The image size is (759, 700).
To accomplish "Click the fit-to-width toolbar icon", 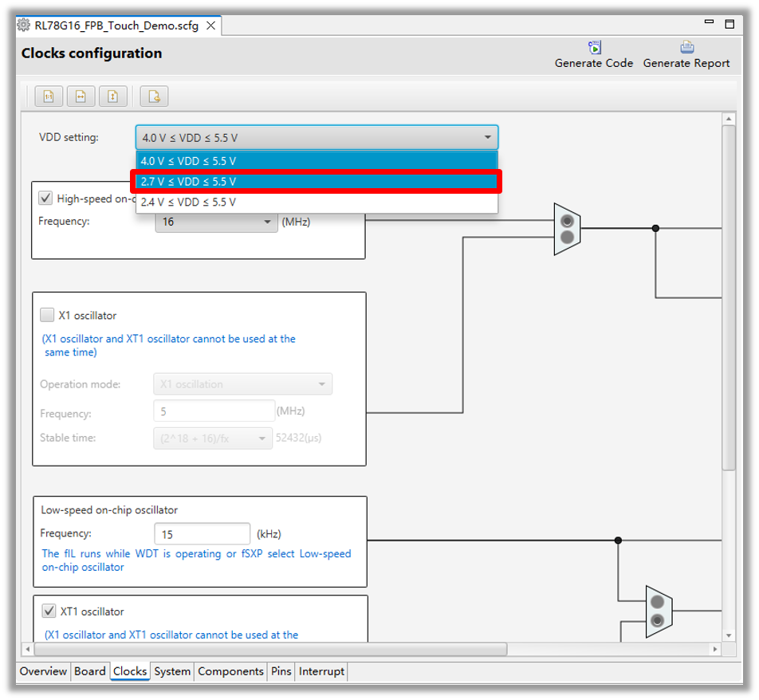I will pos(81,96).
